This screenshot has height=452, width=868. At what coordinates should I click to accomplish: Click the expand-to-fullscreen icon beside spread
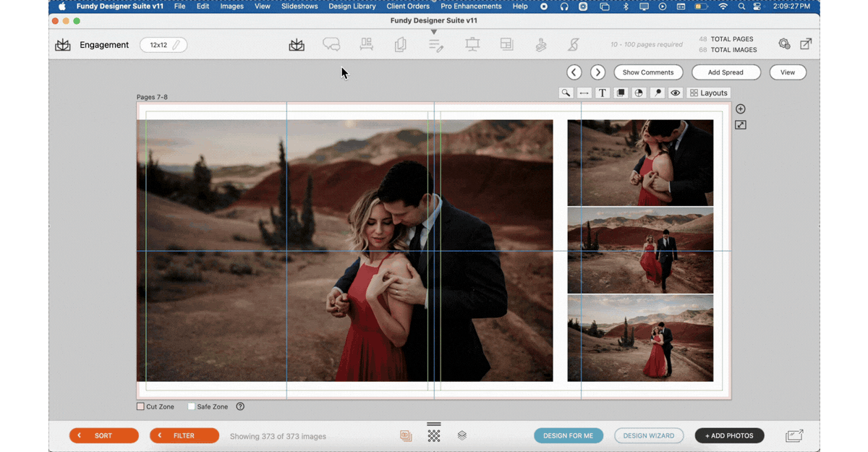point(740,125)
